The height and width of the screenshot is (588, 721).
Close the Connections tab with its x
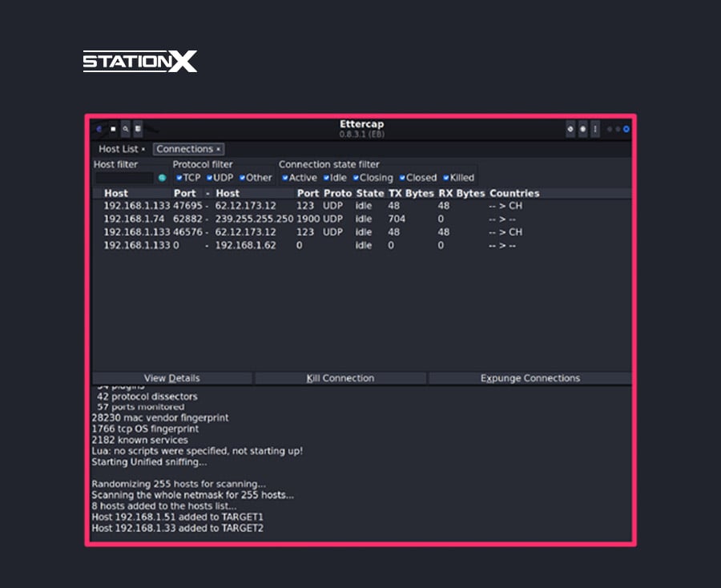click(218, 149)
